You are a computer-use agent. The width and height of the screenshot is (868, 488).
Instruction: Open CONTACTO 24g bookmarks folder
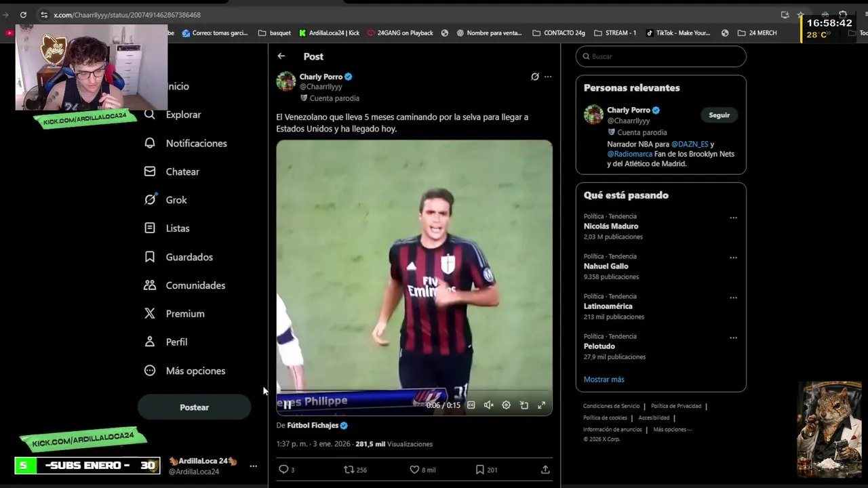(x=559, y=33)
